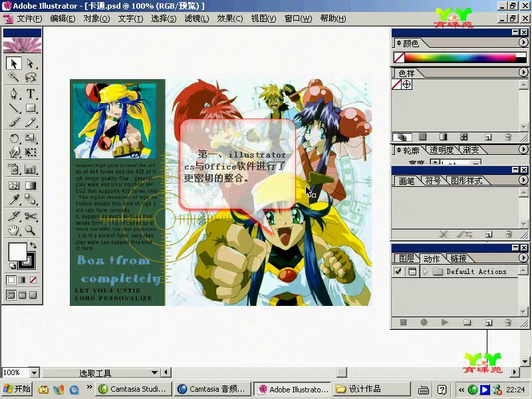Pick the Symbol Sprayer tool

(13, 169)
